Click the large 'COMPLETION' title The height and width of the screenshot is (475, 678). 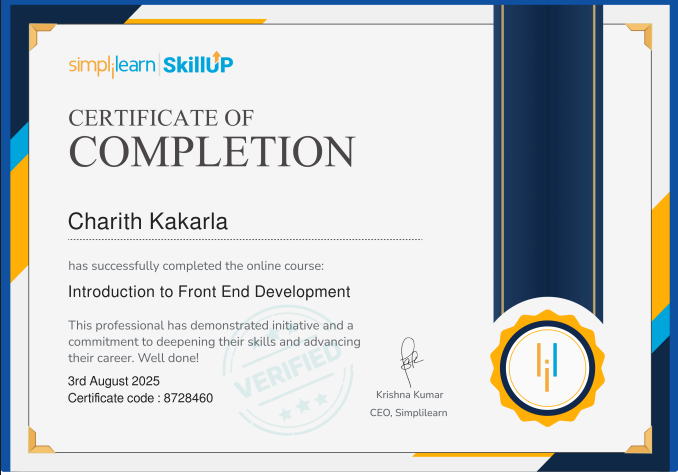[x=212, y=151]
